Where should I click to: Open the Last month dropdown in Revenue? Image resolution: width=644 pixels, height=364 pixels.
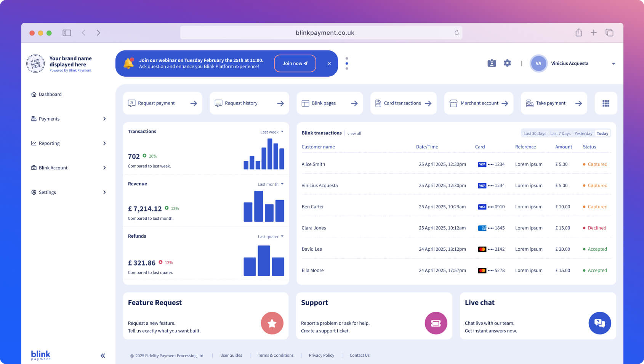[271, 184]
